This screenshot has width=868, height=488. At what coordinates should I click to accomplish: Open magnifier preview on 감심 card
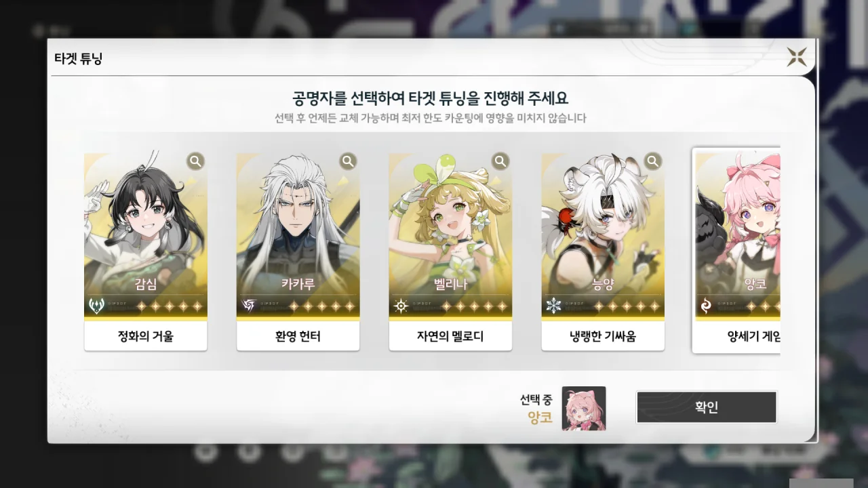pos(195,161)
